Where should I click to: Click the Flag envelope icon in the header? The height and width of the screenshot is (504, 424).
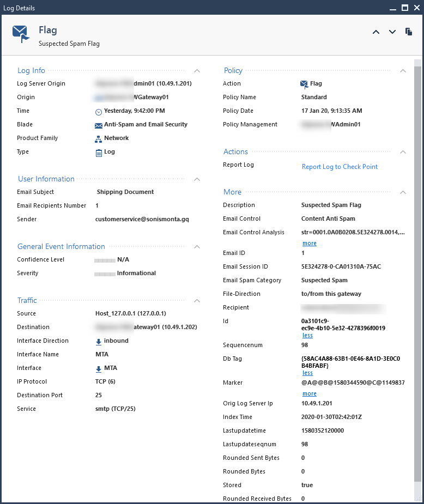tap(21, 32)
